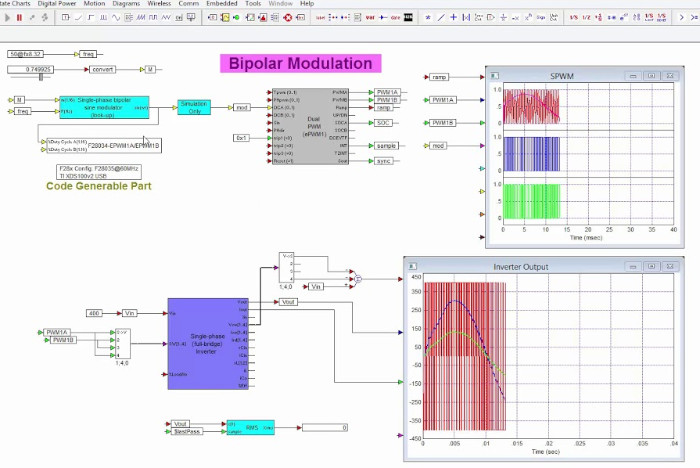700x468 pixels.
Task: Select the Dual PWM (ePWM1) block
Action: coord(311,126)
